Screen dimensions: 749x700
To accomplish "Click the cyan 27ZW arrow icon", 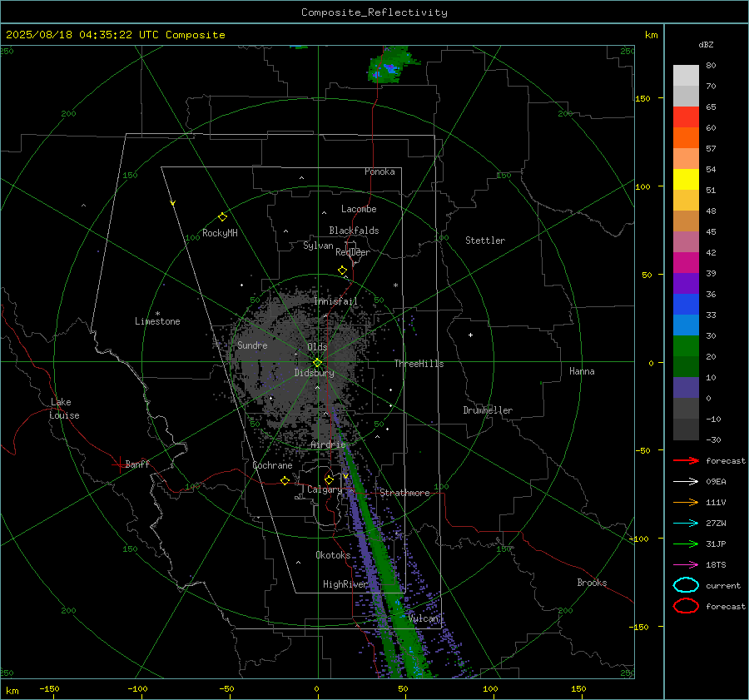I will [x=686, y=524].
